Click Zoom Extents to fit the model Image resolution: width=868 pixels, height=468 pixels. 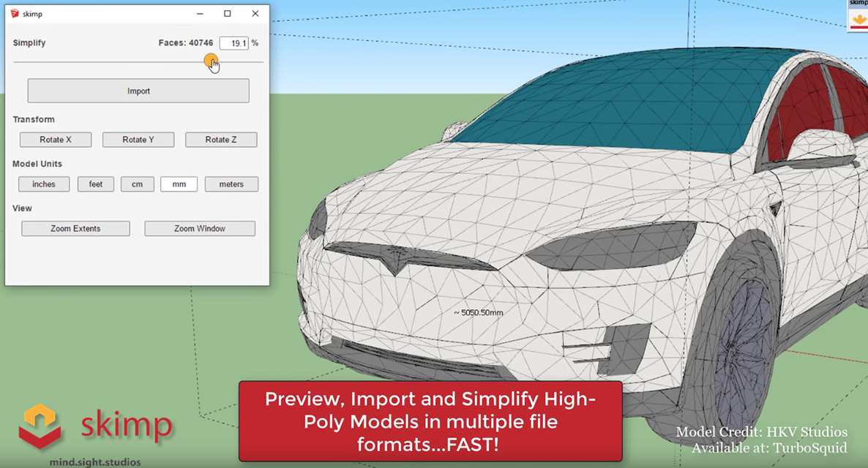point(75,228)
